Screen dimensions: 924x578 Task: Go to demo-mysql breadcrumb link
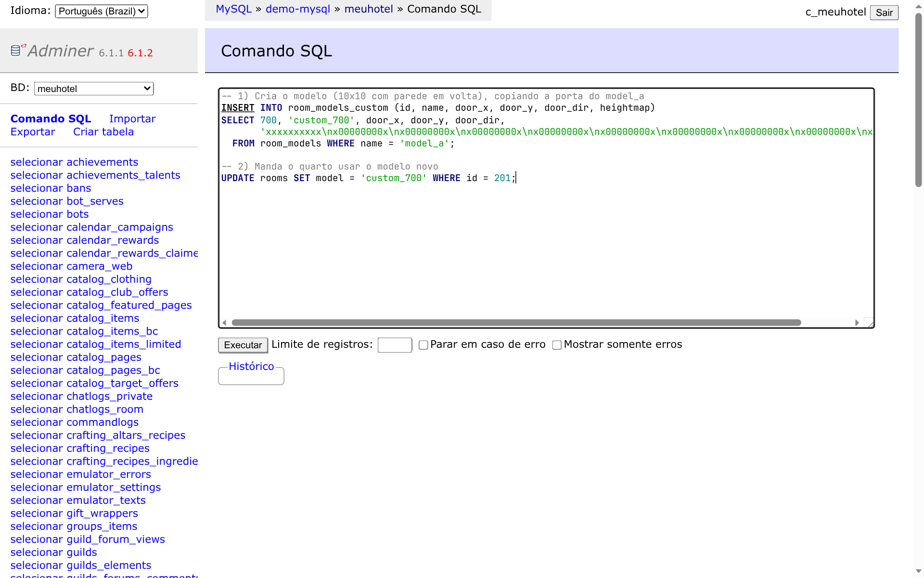(298, 9)
